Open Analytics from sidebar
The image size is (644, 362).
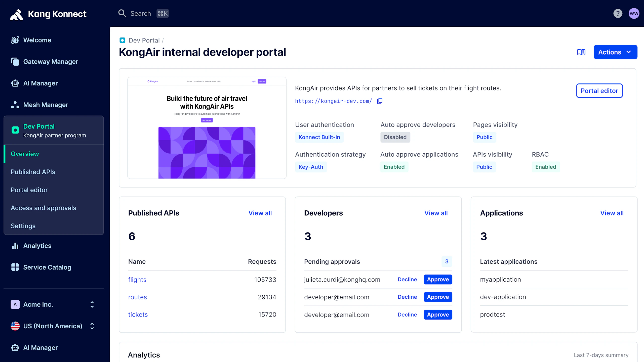pyautogui.click(x=37, y=246)
